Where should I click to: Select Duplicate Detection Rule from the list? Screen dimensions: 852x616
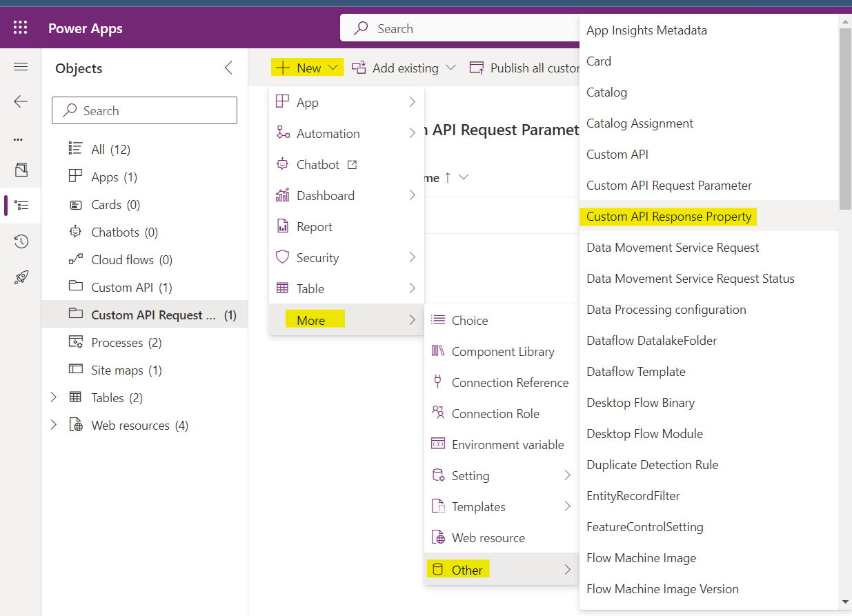coord(709,464)
